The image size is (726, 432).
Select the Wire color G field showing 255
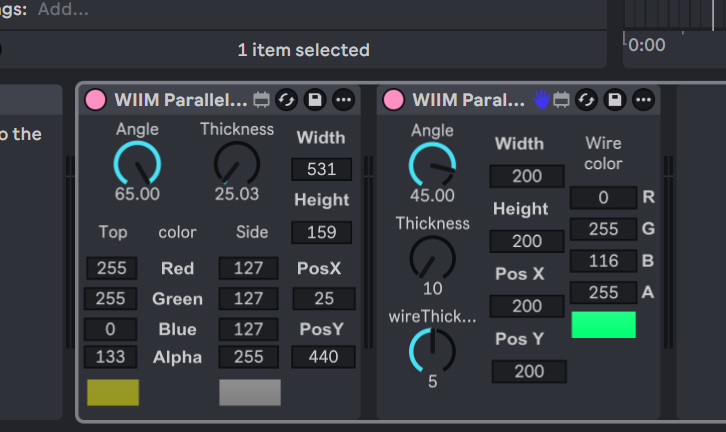tap(603, 229)
